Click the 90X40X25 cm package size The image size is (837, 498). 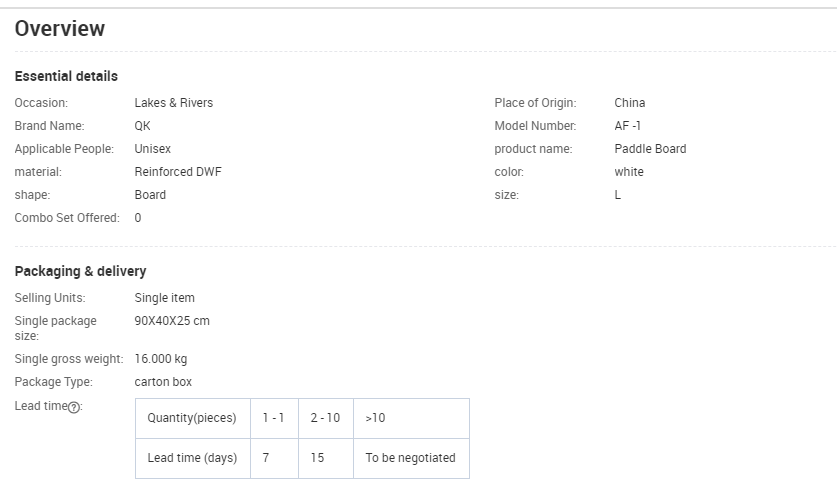click(x=172, y=321)
